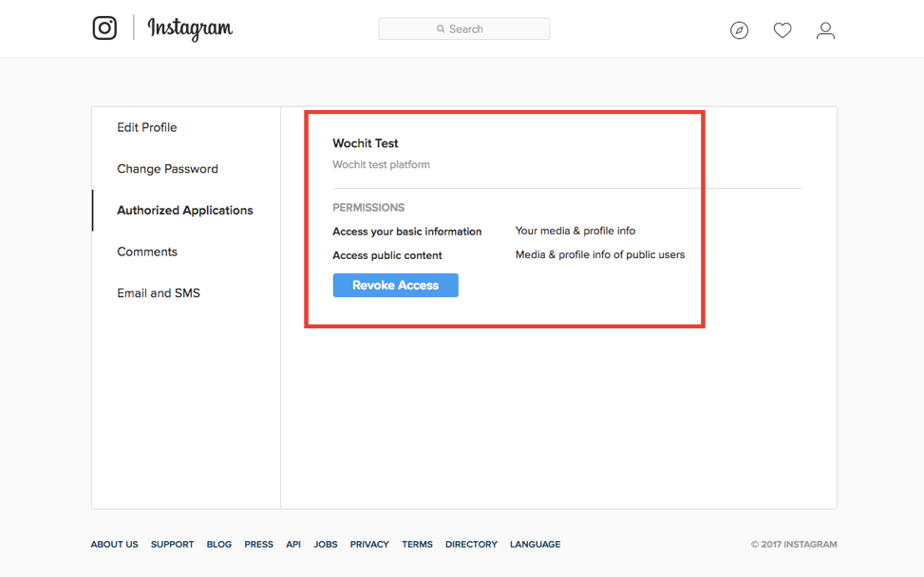The height and width of the screenshot is (577, 924).
Task: Click the Revoke Access button
Action: click(395, 285)
